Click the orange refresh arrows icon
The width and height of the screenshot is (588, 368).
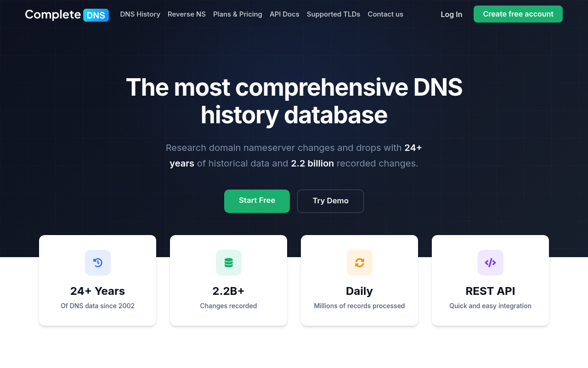click(360, 263)
